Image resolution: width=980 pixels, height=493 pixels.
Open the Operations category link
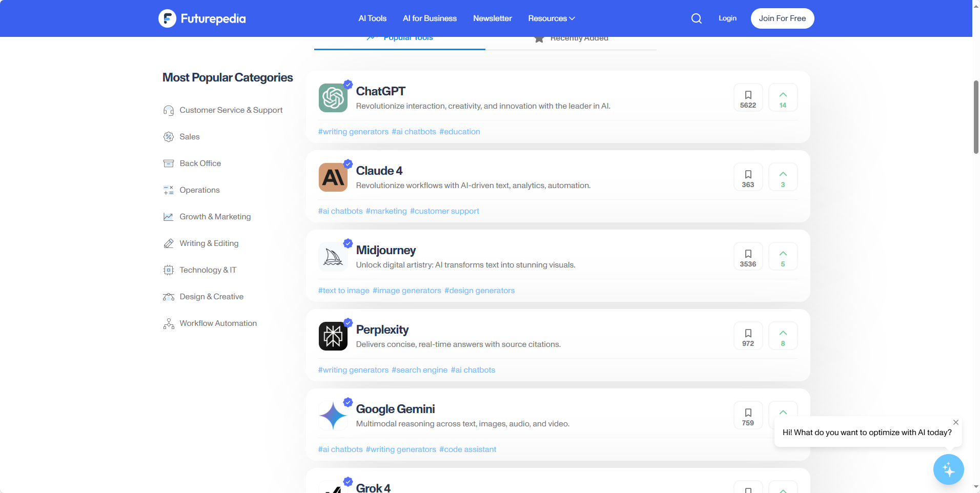tap(199, 190)
